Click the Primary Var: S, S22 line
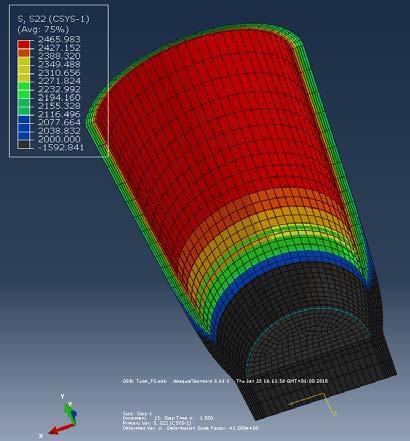 coord(157,423)
